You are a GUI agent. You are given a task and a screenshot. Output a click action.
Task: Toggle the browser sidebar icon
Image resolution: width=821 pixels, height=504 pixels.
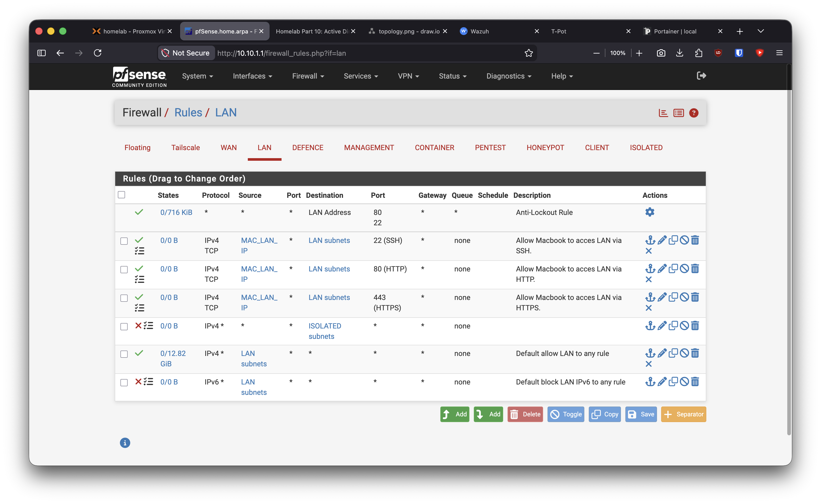tap(41, 53)
